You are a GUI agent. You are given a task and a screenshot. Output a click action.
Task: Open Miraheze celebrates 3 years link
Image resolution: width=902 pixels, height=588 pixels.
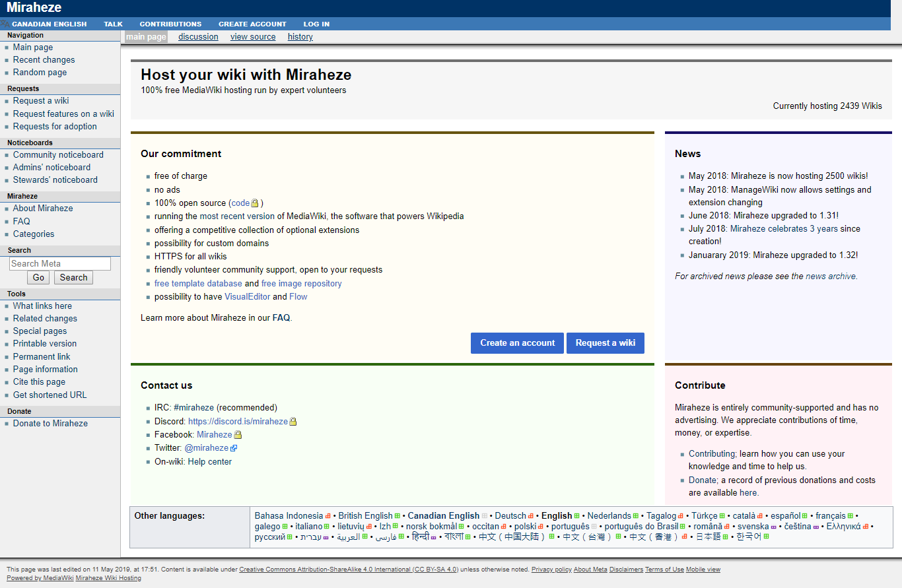point(784,229)
